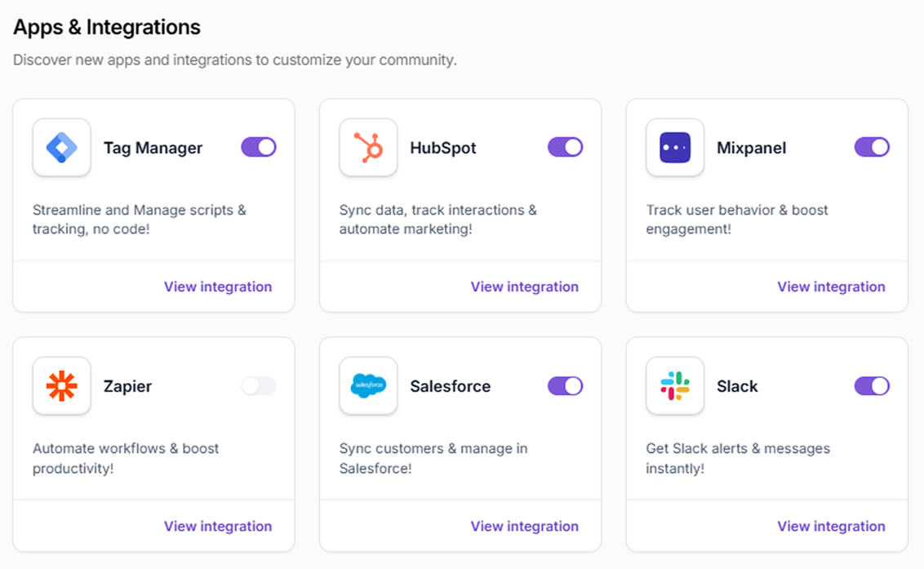Click 'Sync data, track interactions' description

tap(438, 220)
